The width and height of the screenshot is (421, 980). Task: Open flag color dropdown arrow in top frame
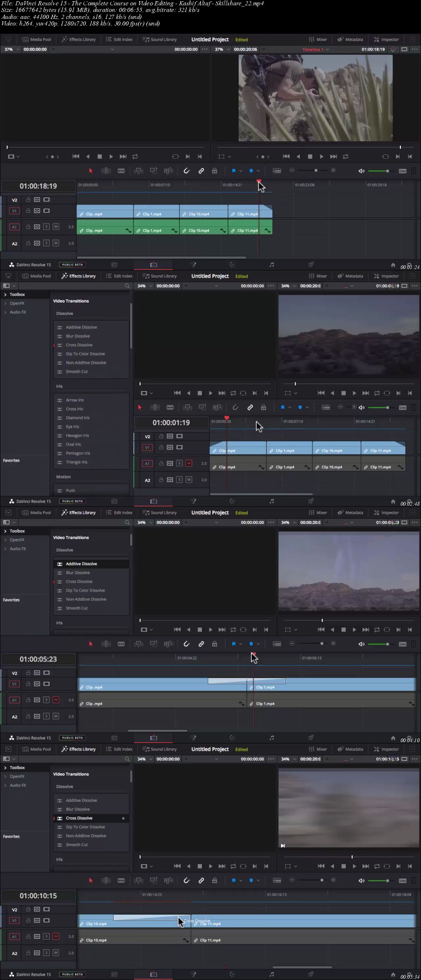pos(241,171)
